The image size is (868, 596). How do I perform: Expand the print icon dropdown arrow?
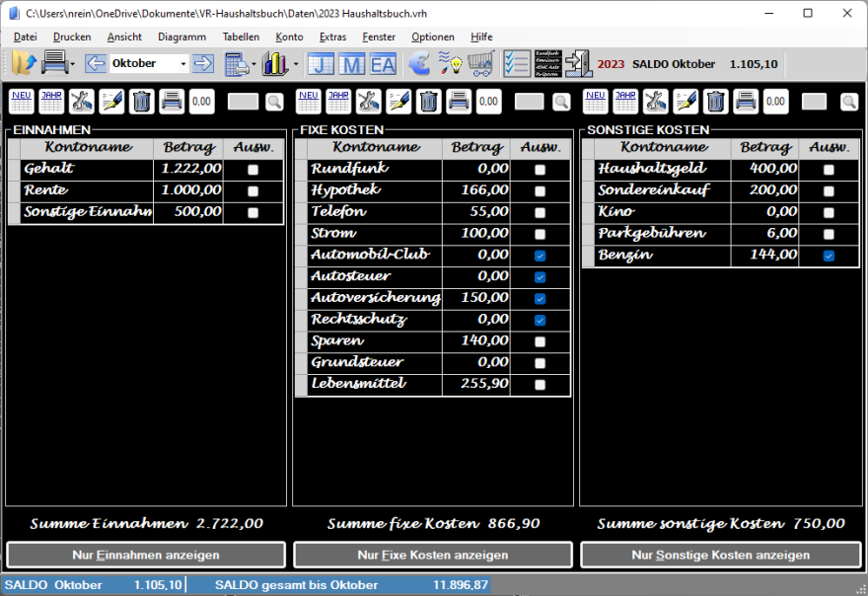72,65
